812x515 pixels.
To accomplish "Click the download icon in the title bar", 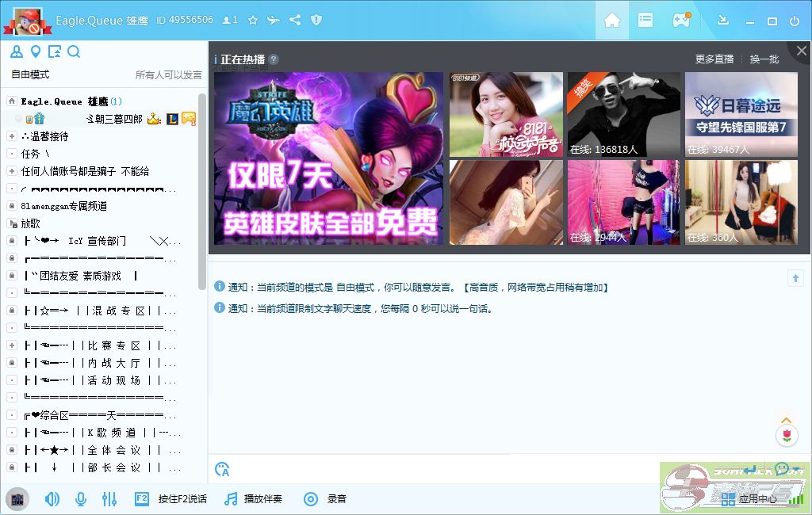I will [x=723, y=20].
